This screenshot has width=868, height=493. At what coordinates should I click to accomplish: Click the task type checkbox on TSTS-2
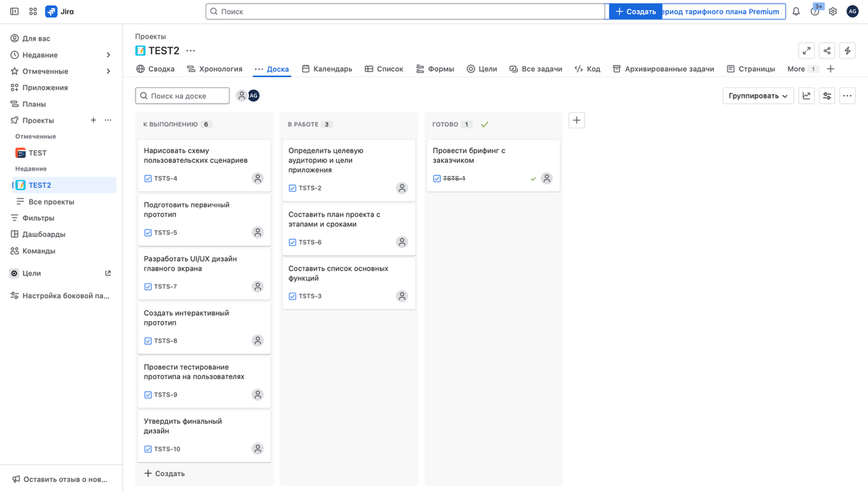tap(293, 188)
